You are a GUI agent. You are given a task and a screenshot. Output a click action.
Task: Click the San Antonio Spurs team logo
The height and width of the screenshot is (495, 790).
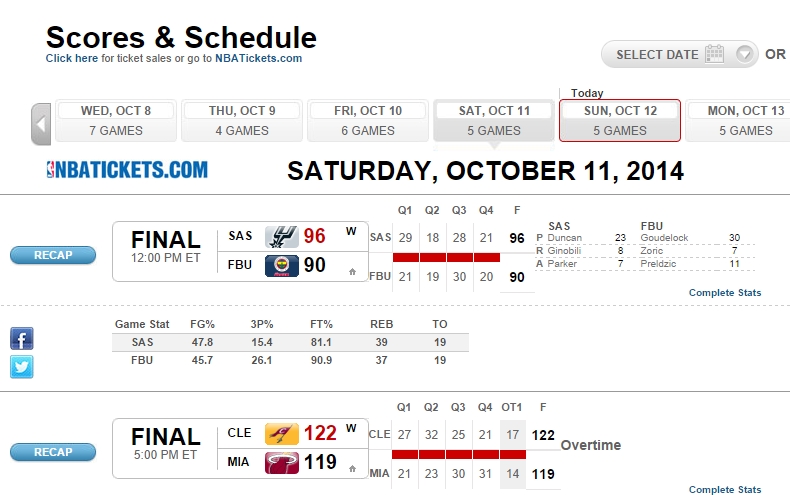click(282, 236)
